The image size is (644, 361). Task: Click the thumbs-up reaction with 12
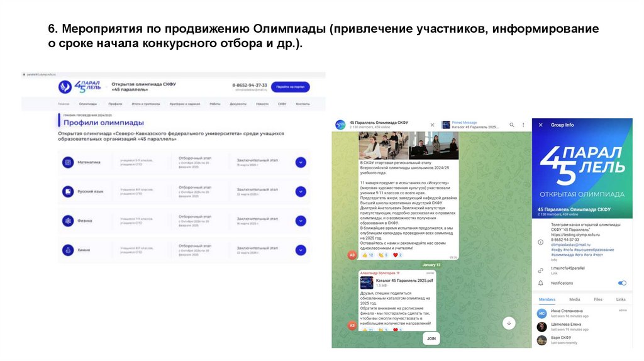367,255
